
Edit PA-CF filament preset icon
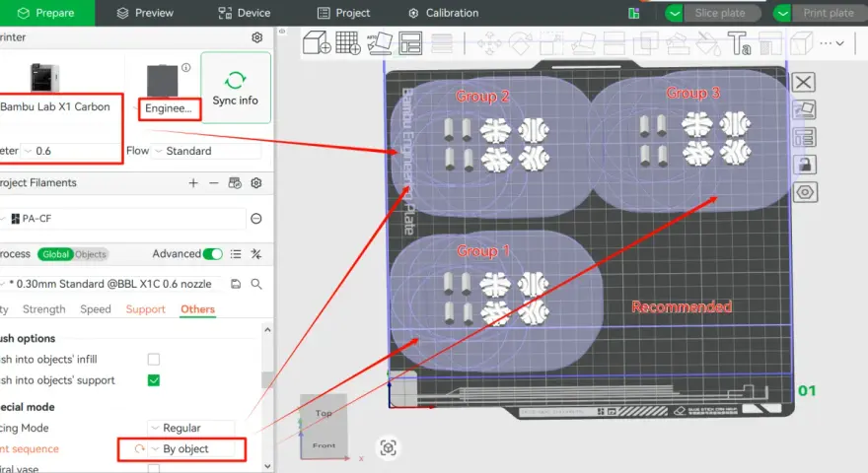tap(256, 219)
